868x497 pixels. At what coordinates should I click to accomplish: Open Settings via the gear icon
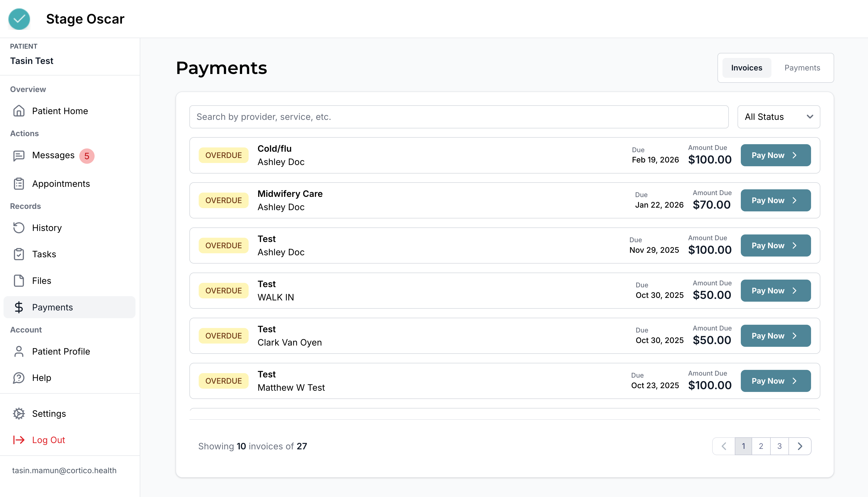[x=19, y=413]
